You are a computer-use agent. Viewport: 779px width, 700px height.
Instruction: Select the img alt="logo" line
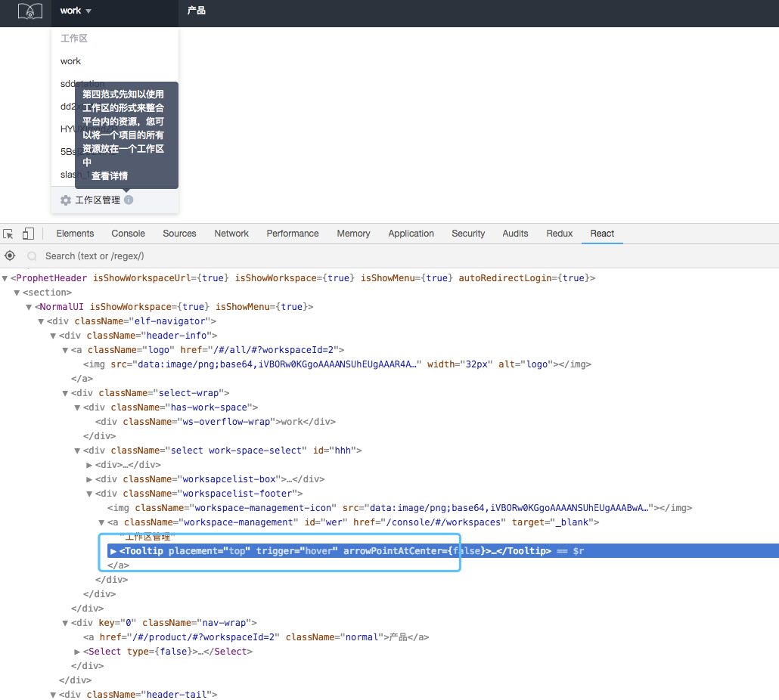tap(337, 364)
